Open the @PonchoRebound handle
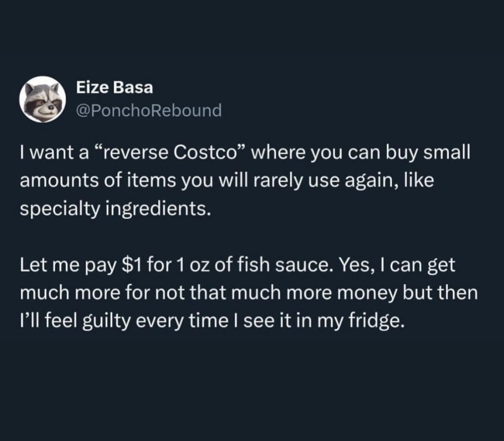 point(148,110)
